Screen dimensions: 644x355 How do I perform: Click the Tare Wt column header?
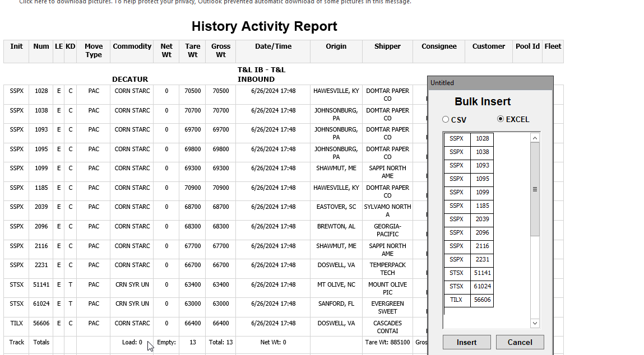click(193, 50)
